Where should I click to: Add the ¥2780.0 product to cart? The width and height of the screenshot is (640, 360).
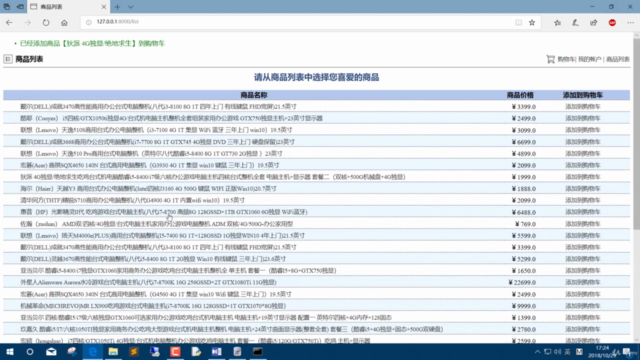click(x=582, y=329)
